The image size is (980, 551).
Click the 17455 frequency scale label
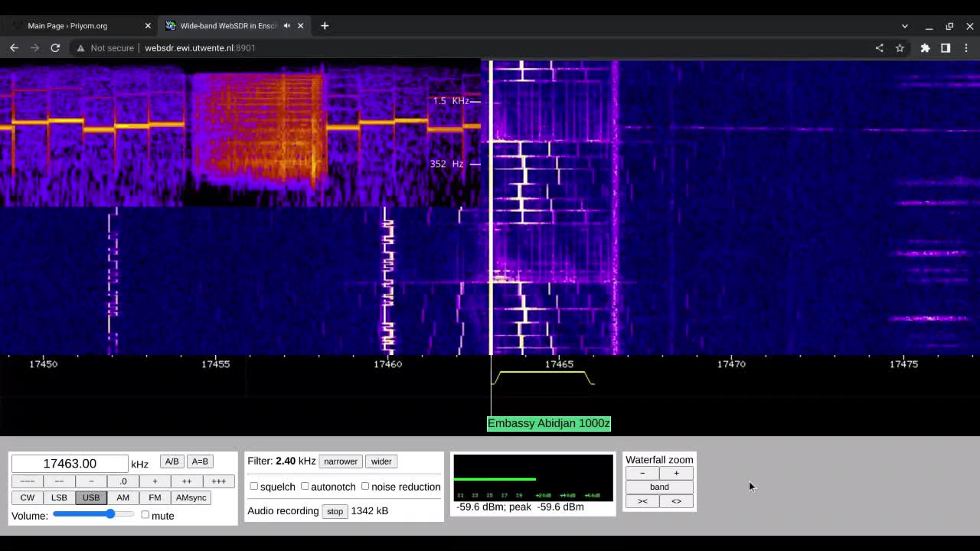coord(215,364)
